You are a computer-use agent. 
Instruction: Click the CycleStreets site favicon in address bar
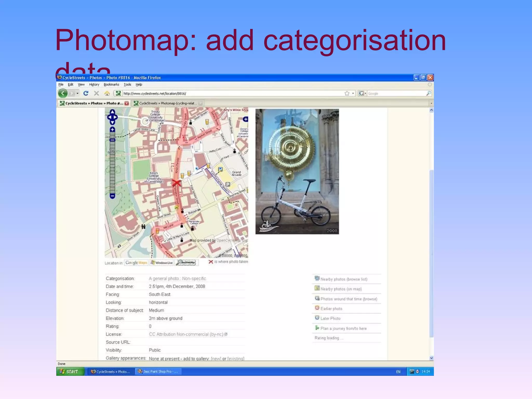point(118,93)
